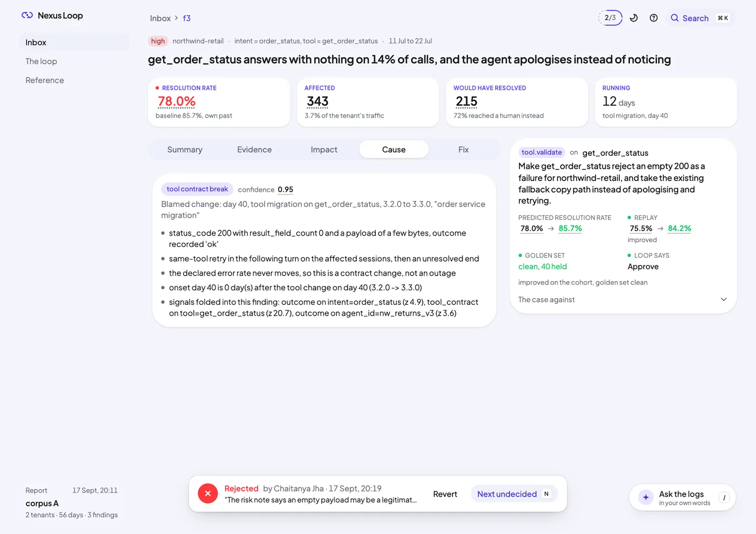Click the Ask the logs sparkle icon
The width and height of the screenshot is (756, 534).
pyautogui.click(x=646, y=497)
